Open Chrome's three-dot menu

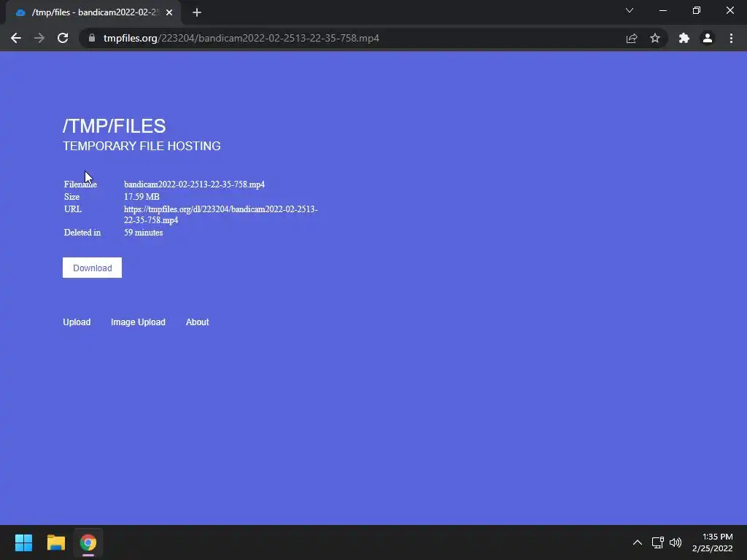(731, 38)
